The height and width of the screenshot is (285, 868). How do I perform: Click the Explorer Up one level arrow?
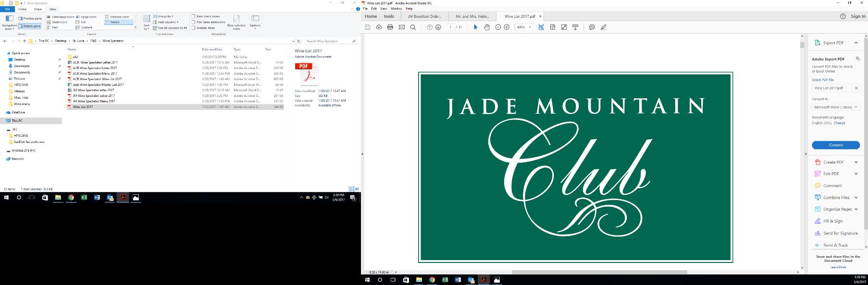pos(25,41)
